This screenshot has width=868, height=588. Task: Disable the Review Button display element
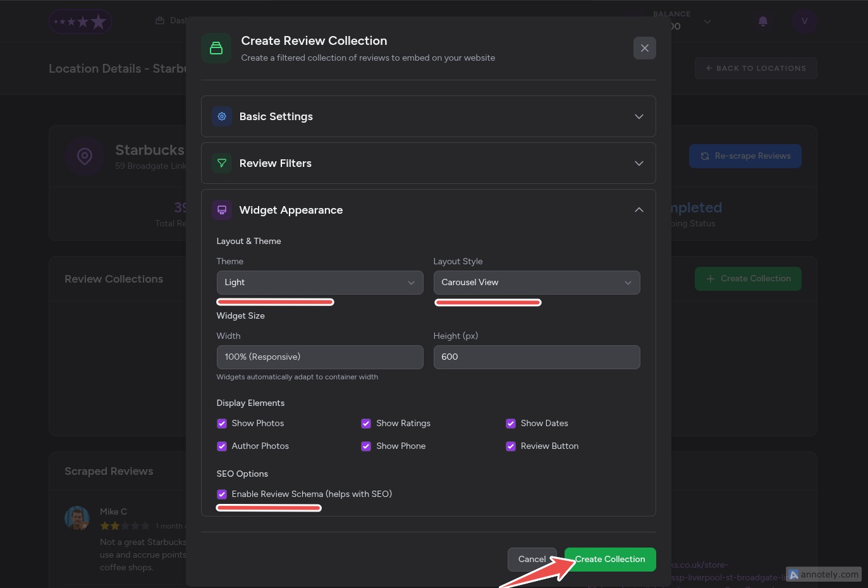coord(511,446)
